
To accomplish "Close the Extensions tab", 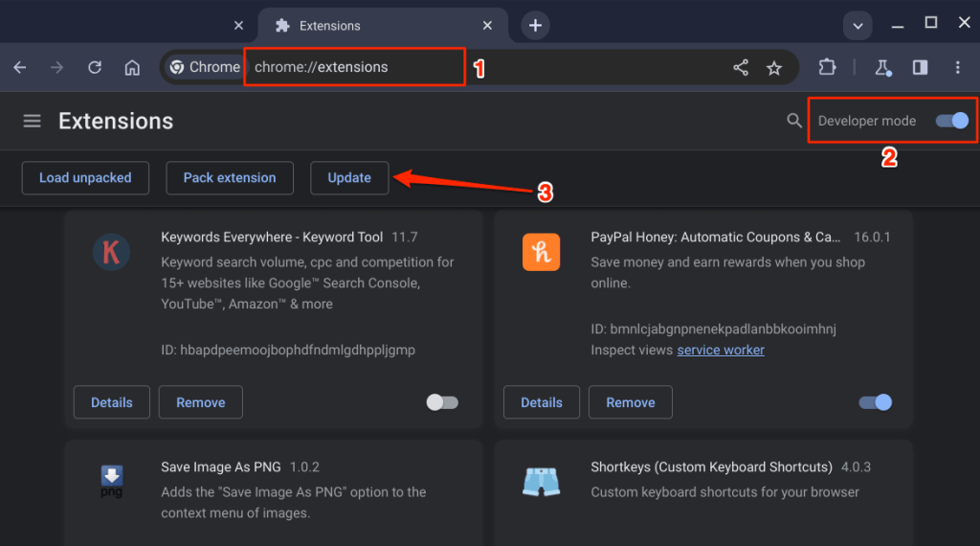I will pos(487,26).
